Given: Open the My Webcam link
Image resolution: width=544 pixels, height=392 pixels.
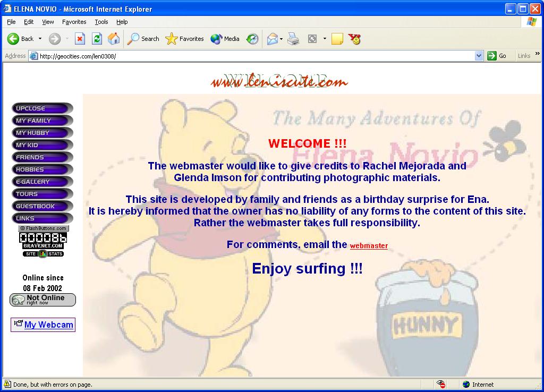Looking at the screenshot, I should click(48, 325).
